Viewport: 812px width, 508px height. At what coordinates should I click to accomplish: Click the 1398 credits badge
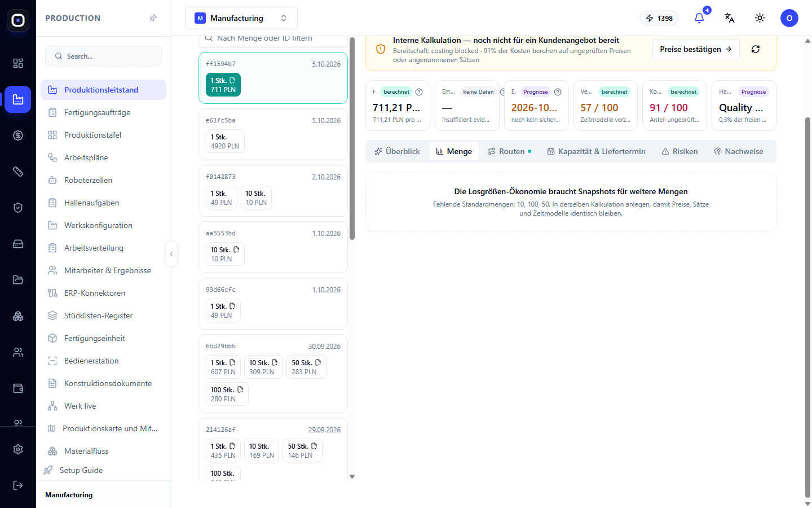pos(660,18)
